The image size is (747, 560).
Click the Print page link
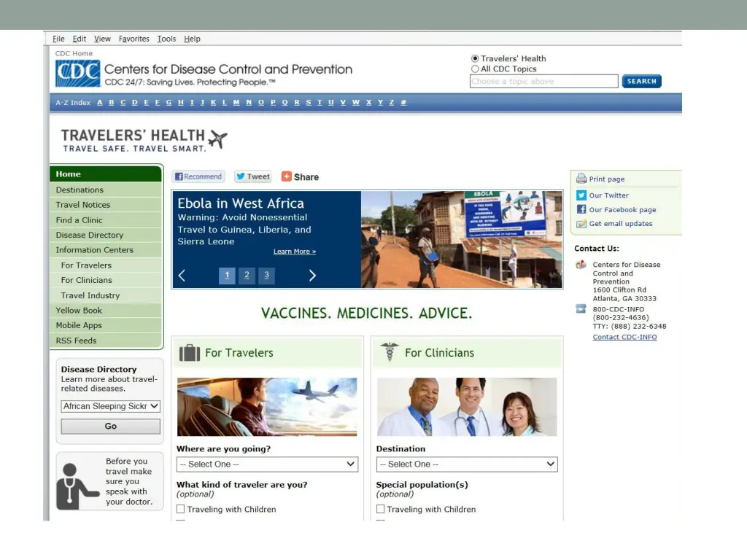click(606, 179)
